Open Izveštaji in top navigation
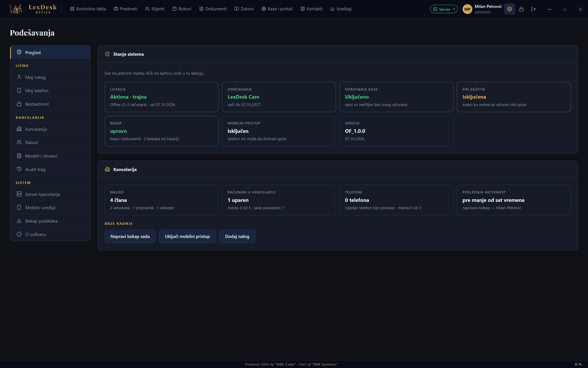Image resolution: width=588 pixels, height=368 pixels. point(341,9)
